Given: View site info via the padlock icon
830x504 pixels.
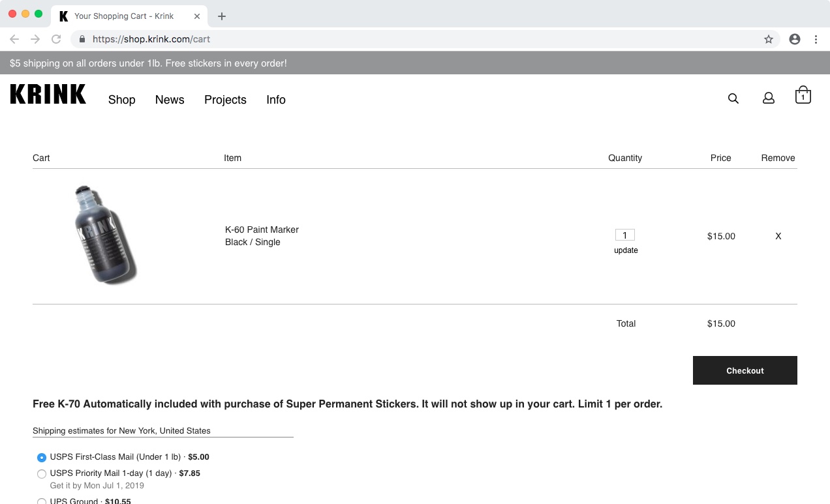Looking at the screenshot, I should point(82,39).
